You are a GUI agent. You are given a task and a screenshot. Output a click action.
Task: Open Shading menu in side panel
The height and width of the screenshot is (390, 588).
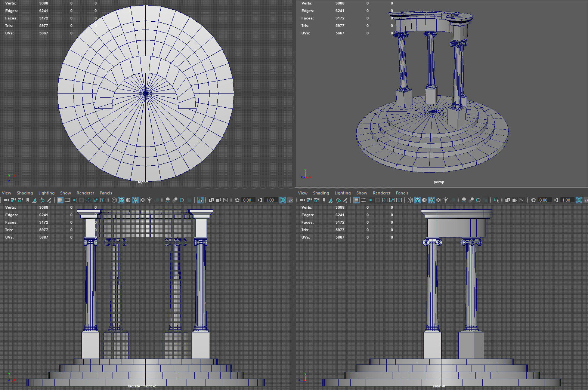[321, 193]
